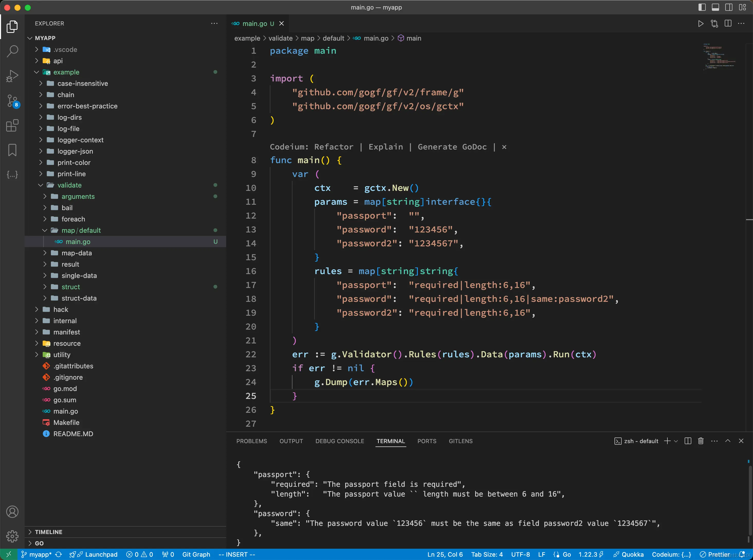
Task: Click the myapp* branch in status bar
Action: 36,554
